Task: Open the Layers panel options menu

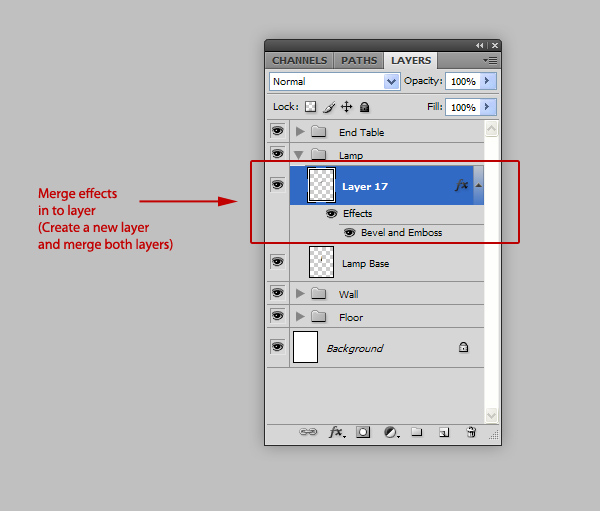Action: [x=490, y=60]
